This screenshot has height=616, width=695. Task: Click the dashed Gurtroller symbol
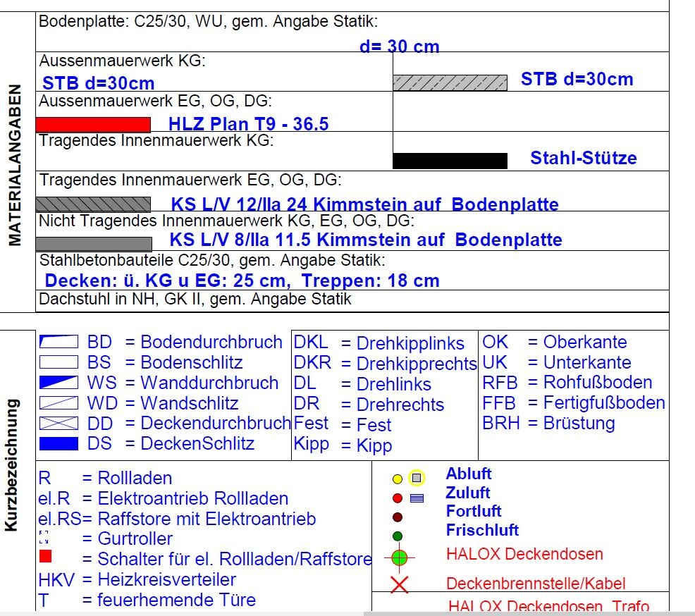pos(44,539)
